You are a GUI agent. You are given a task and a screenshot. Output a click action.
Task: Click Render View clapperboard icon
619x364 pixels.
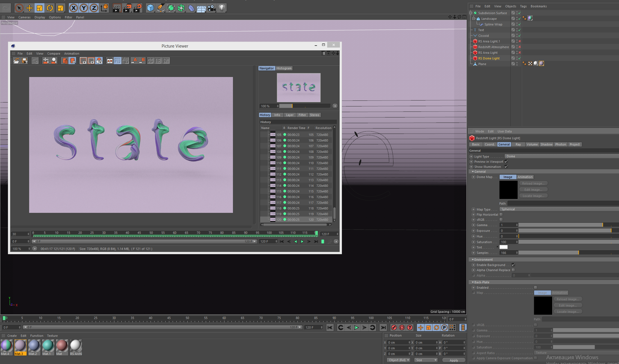click(x=117, y=8)
